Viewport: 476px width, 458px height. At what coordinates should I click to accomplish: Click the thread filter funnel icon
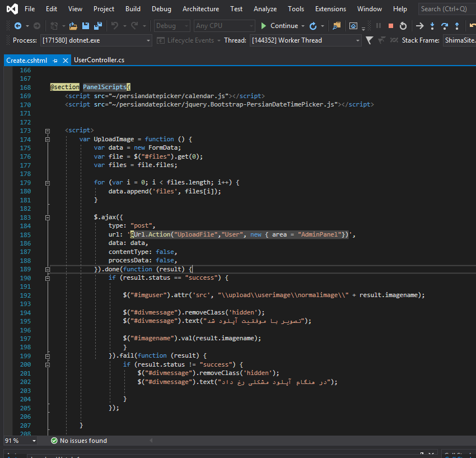click(x=370, y=40)
